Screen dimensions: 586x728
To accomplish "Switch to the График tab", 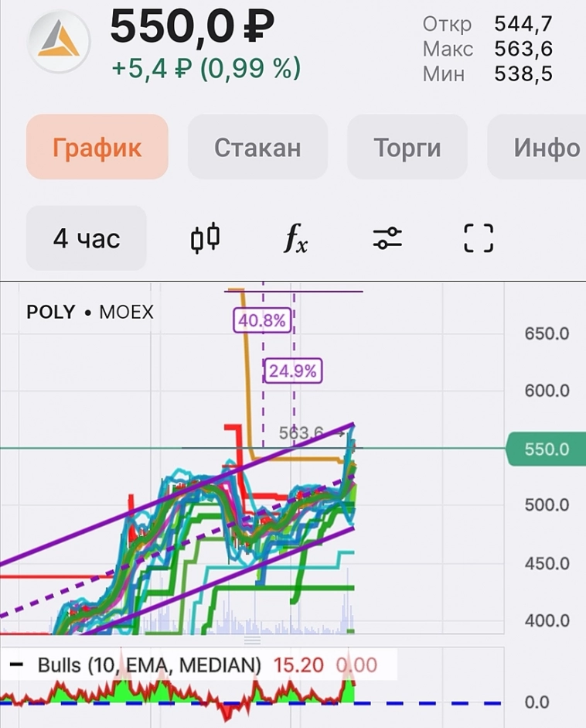I will (97, 148).
